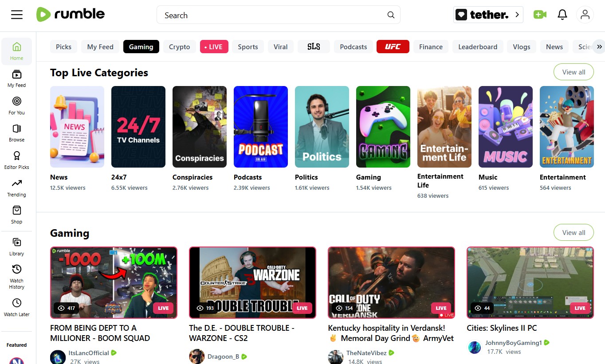Expand the tether banner chevron
The height and width of the screenshot is (364, 605).
pyautogui.click(x=517, y=14)
